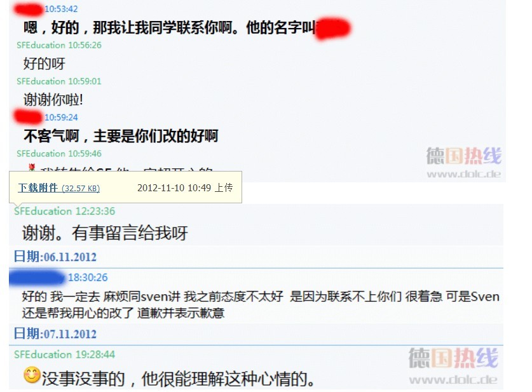Viewport: 532px width, 392px height.
Task: Click the www.dolc.de text under the upper watermark
Action: pos(464,174)
